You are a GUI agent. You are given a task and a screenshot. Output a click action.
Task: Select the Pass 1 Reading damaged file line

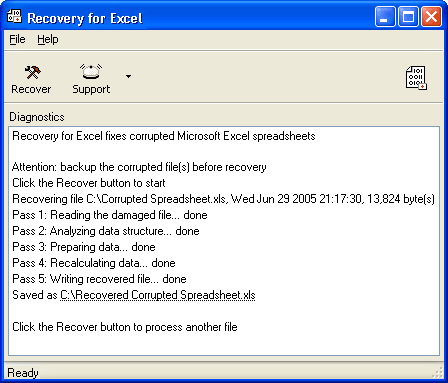click(110, 215)
